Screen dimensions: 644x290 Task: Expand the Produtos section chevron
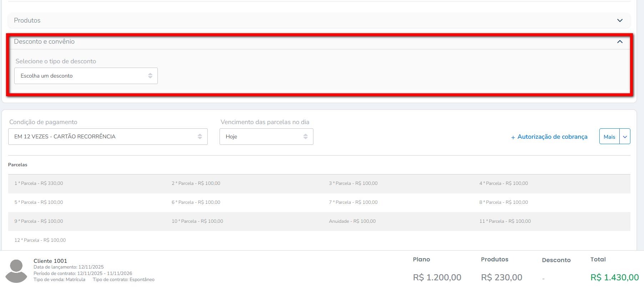pos(620,20)
